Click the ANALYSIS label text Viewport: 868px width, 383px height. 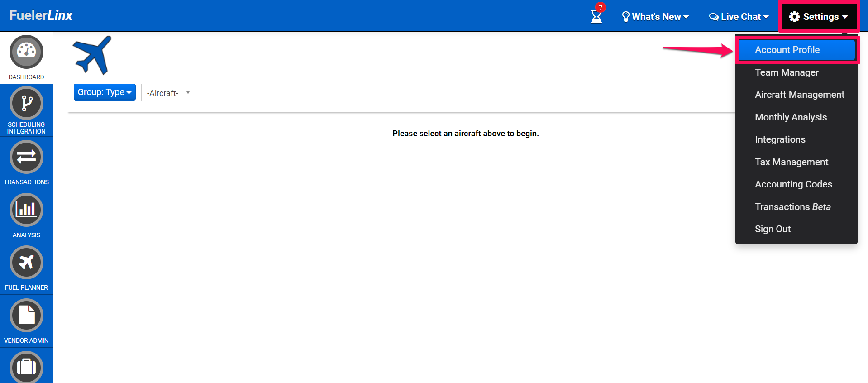coord(26,235)
